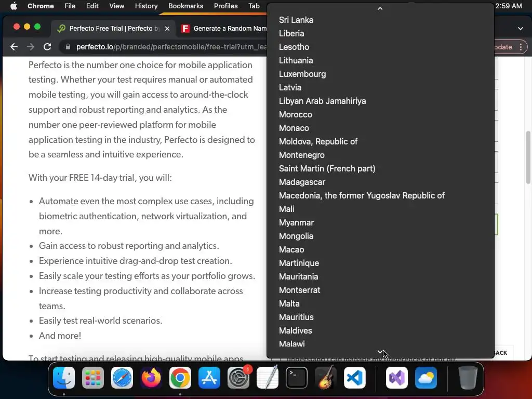The width and height of the screenshot is (532, 399).
Task: Open the History menu
Action: [x=146, y=6]
